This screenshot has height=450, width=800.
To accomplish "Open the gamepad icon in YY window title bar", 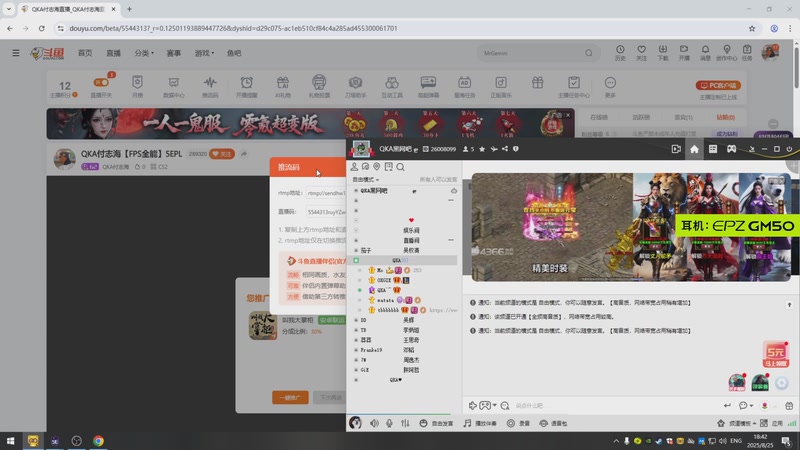I will point(731,149).
